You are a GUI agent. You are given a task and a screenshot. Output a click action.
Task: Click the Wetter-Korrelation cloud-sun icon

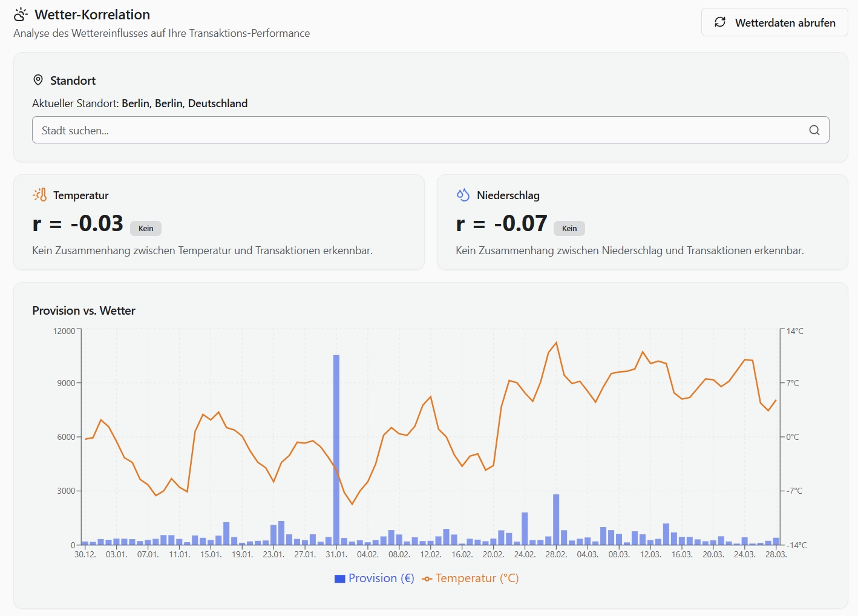[x=21, y=15]
